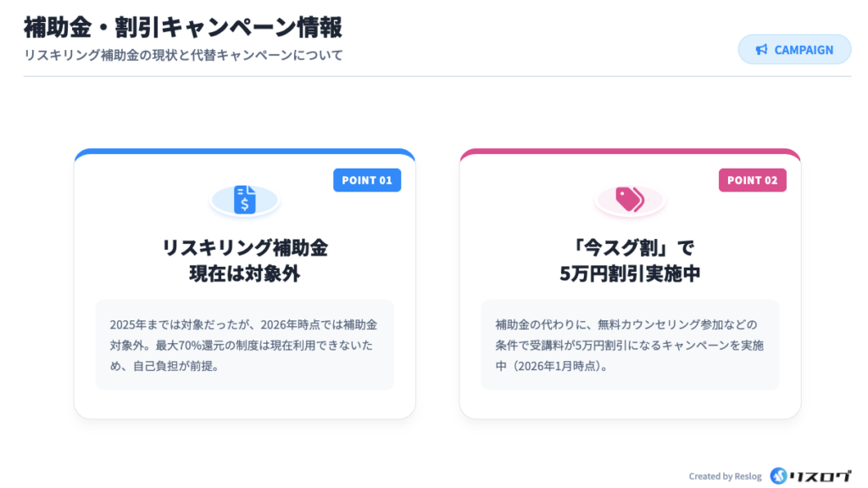868x488 pixels.
Task: Select the 補助金・割引キャンペーン情報 main title
Action: coord(183,27)
